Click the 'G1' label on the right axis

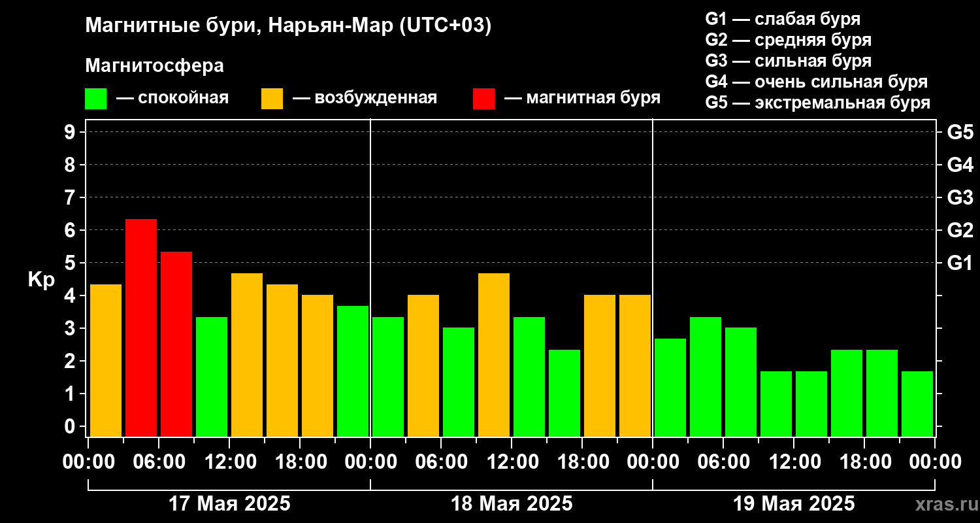coord(960,263)
